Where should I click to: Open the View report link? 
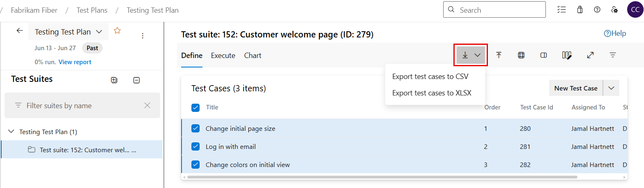(75, 62)
